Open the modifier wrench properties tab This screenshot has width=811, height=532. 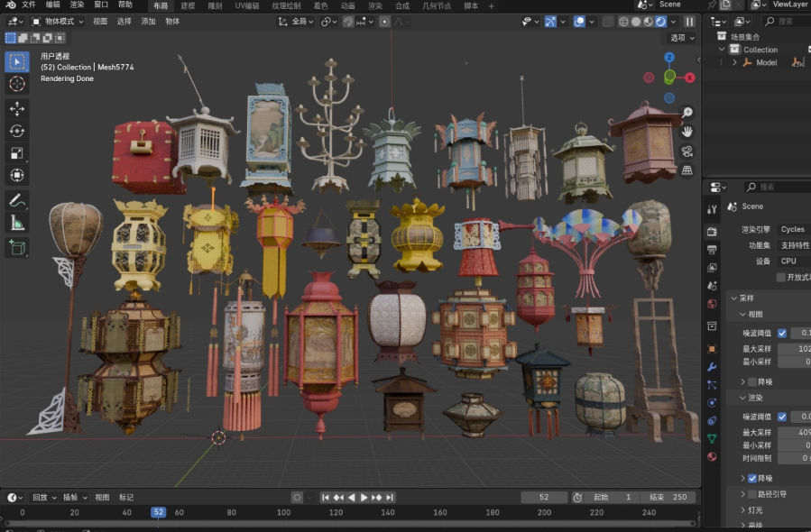tap(712, 367)
